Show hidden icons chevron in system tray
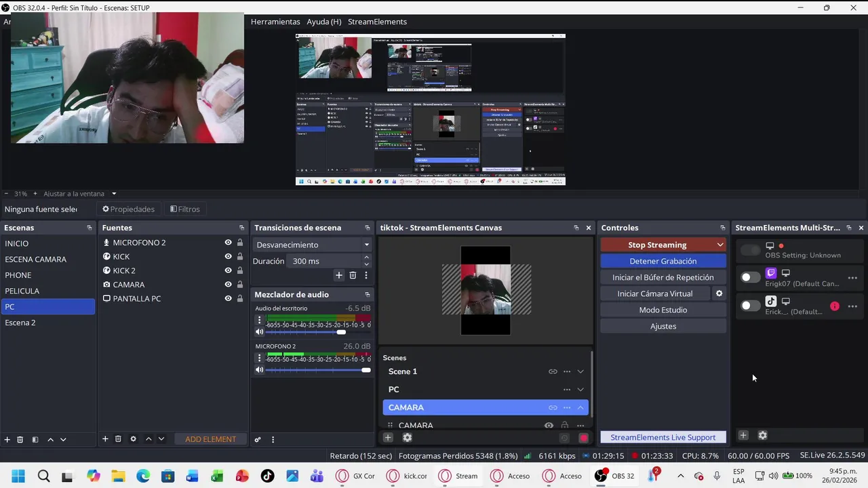The height and width of the screenshot is (488, 868). point(681,476)
